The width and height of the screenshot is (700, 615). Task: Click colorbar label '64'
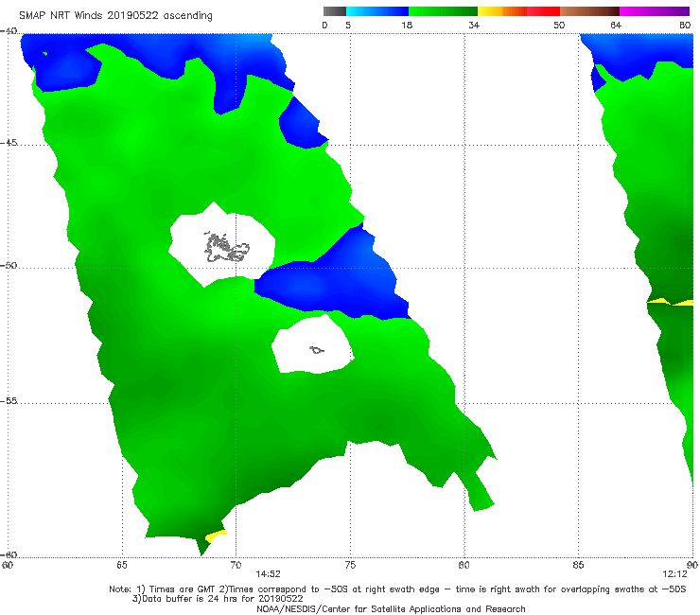click(x=616, y=25)
